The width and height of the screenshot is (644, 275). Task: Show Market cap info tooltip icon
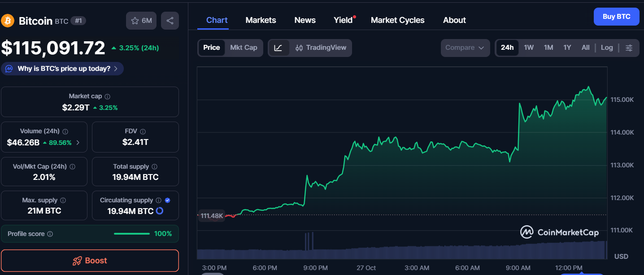(x=107, y=96)
